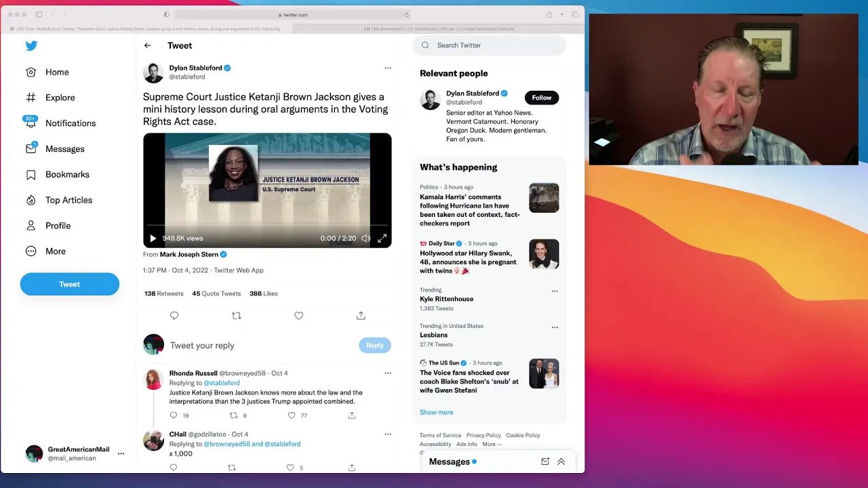Click the Reply button
The image size is (868, 488).
[375, 345]
